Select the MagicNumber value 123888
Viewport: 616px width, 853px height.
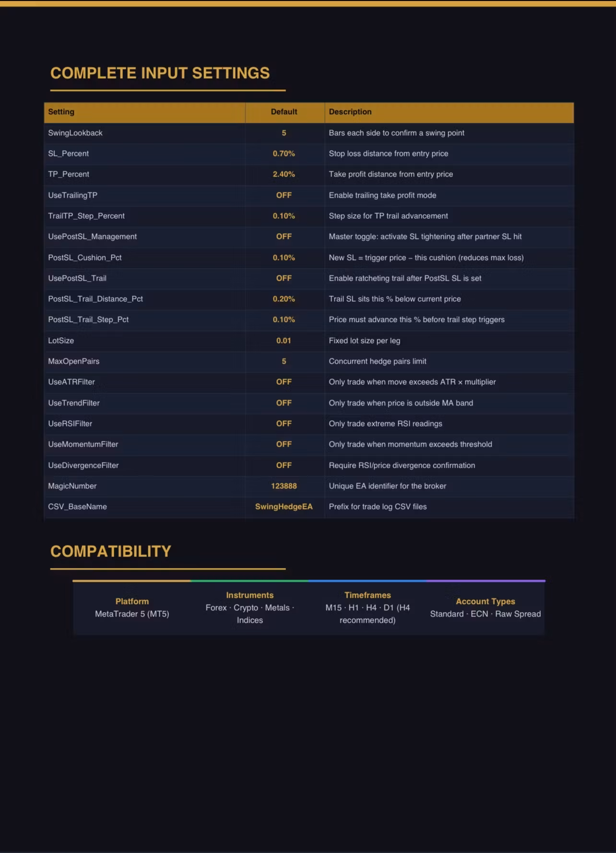coord(284,486)
